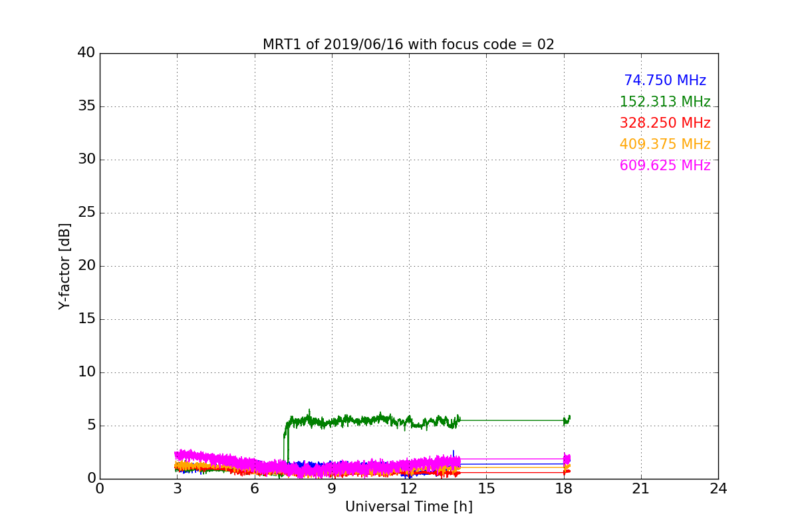
Task: Click the x-axis tick label 21
Action: [x=641, y=489]
